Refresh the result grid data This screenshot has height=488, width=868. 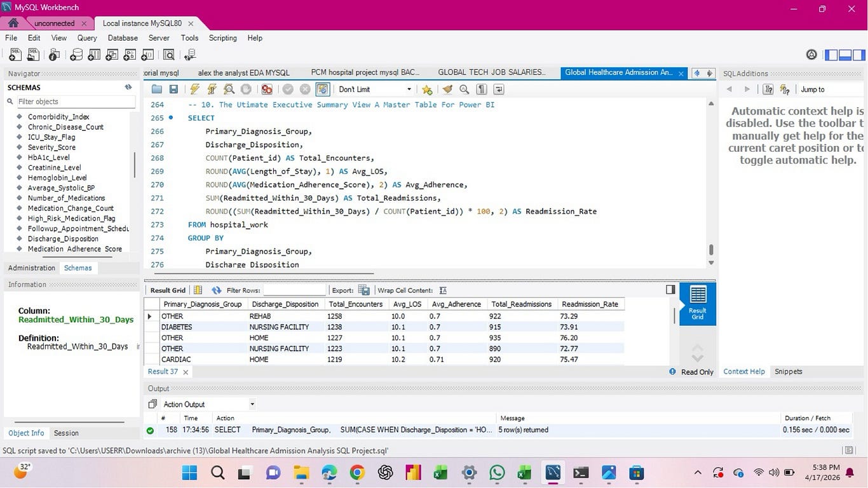pyautogui.click(x=217, y=290)
